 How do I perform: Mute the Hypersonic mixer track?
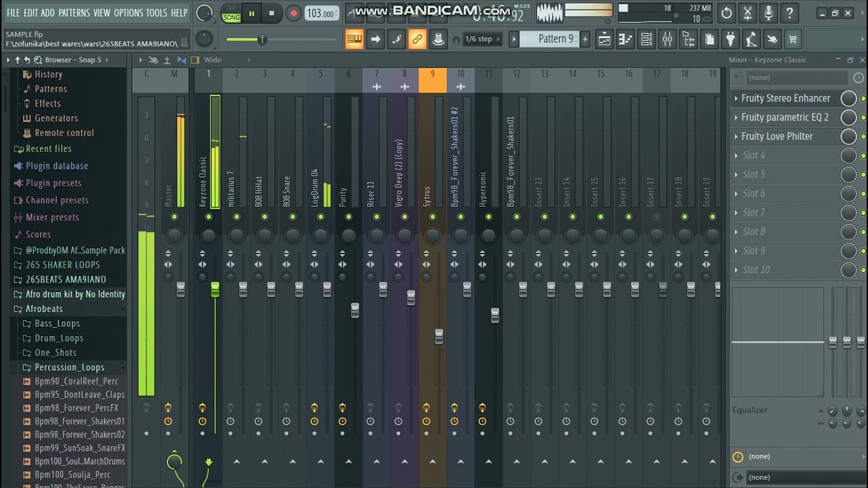(488, 217)
